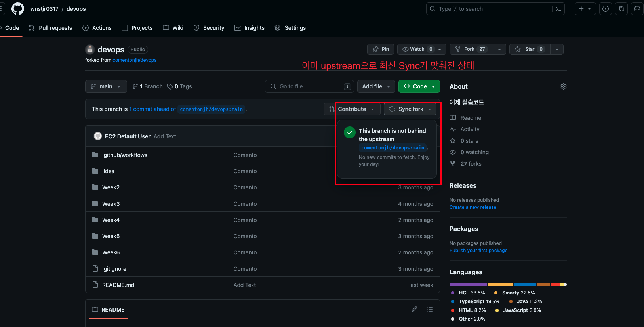Viewport: 644px width, 327px height.
Task: Open the Contribute dropdown
Action: point(352,109)
